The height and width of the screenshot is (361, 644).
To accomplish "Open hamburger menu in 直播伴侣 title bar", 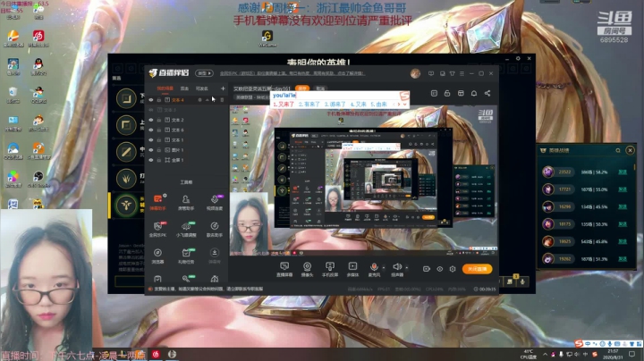I will (462, 73).
